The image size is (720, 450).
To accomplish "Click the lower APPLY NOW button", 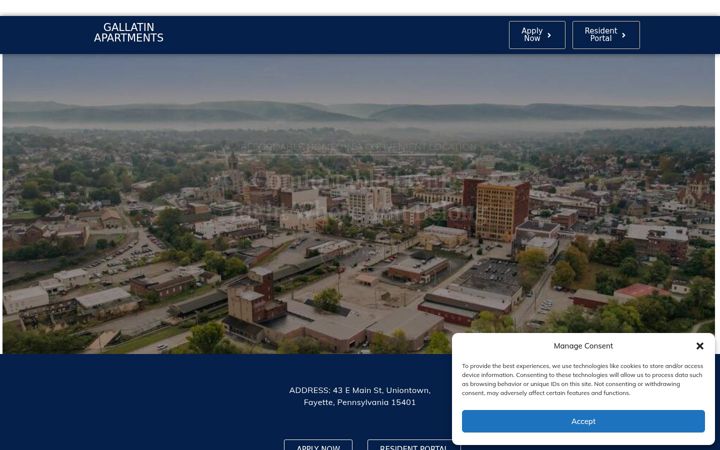I will pyautogui.click(x=318, y=445).
